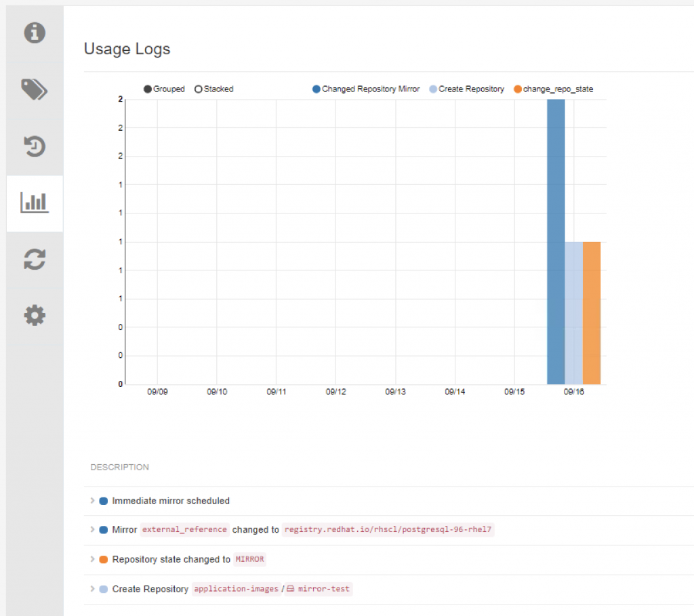This screenshot has width=694, height=616.
Task: Toggle Create Repository series in legend
Action: (x=467, y=89)
